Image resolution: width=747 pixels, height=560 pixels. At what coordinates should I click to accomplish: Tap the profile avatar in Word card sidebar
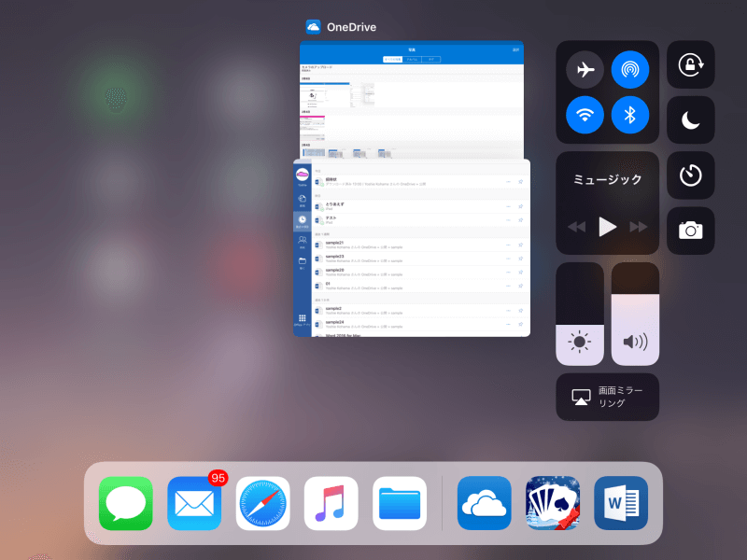(x=302, y=175)
